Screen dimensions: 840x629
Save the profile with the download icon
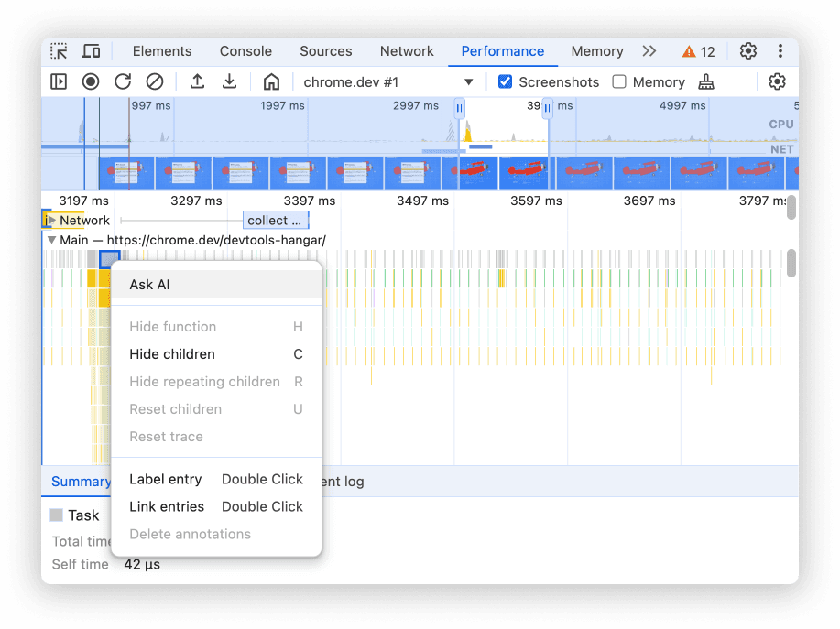[x=229, y=81]
